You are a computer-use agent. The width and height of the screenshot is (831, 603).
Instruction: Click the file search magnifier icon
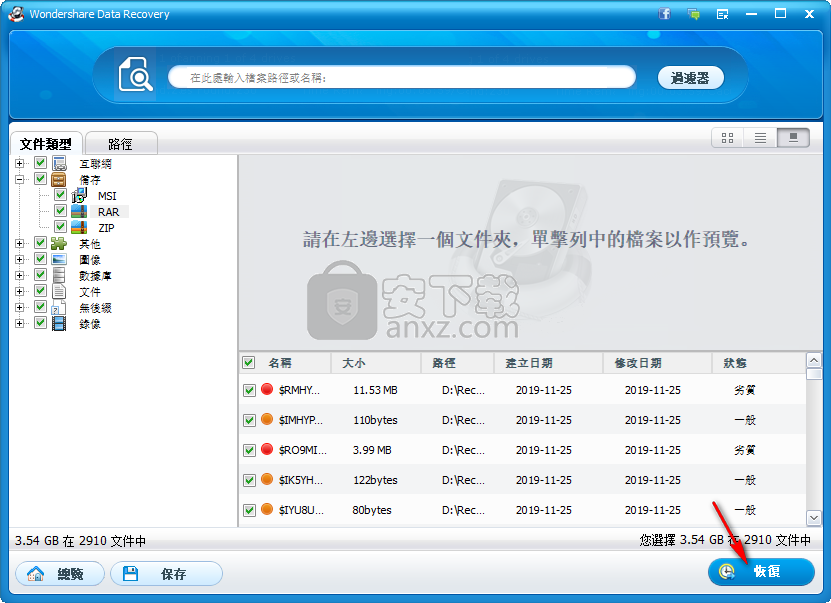click(136, 75)
